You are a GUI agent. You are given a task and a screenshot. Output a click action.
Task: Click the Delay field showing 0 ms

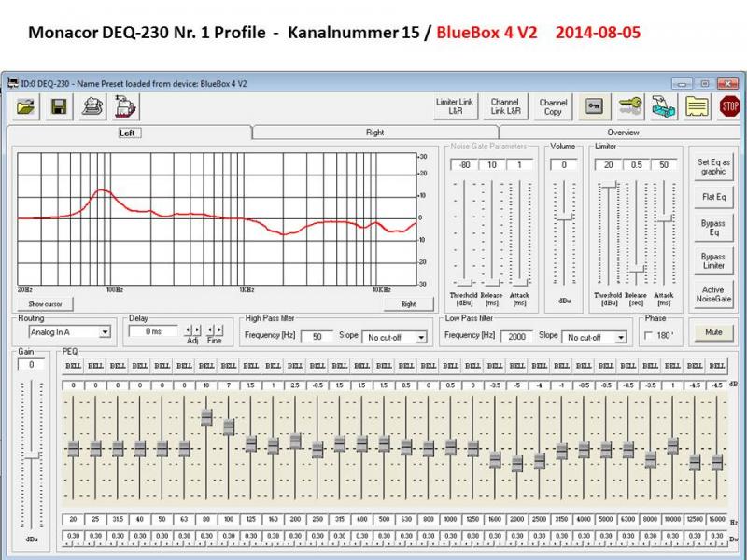coord(153,331)
